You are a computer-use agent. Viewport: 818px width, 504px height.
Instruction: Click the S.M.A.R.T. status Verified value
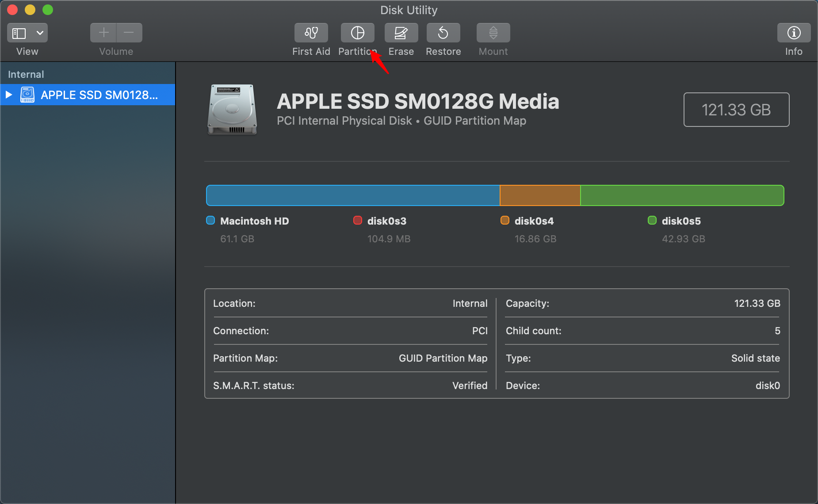(x=470, y=386)
